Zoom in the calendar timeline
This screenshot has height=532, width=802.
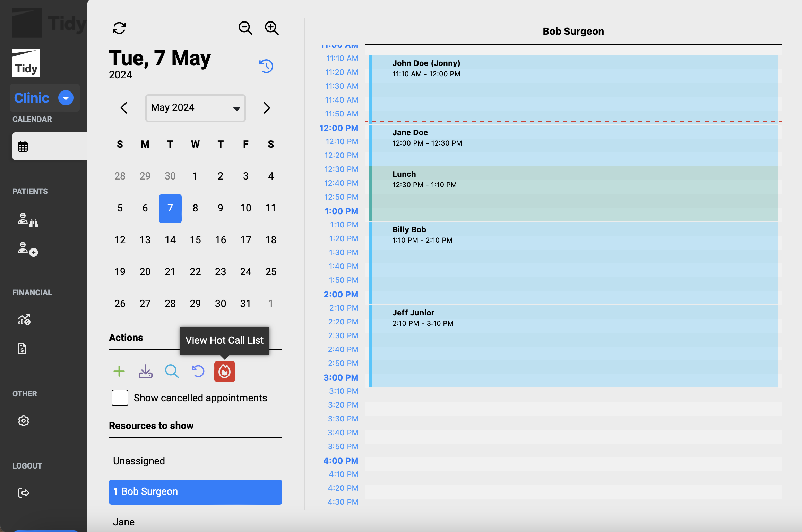pos(271,28)
